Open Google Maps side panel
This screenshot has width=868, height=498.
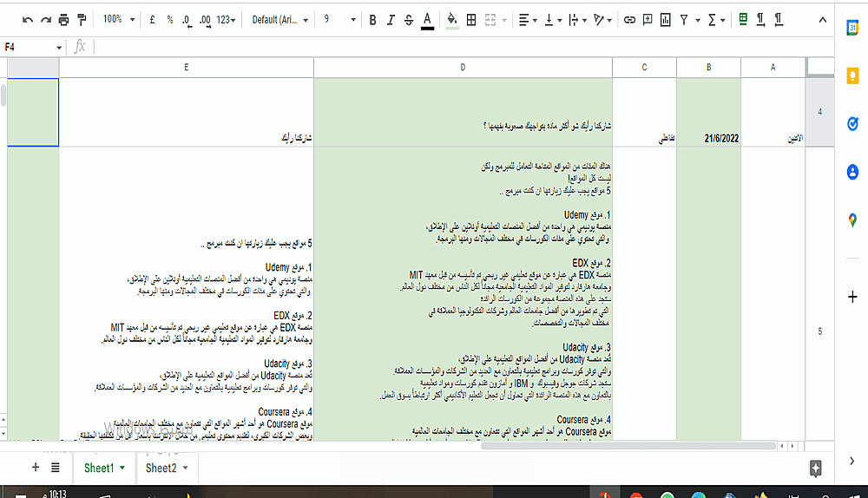click(x=852, y=220)
